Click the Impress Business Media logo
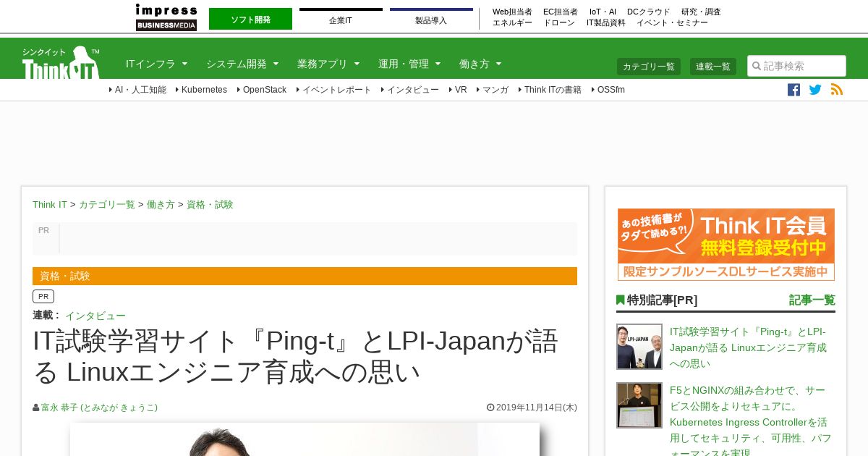The width and height of the screenshot is (868, 456). tap(166, 17)
